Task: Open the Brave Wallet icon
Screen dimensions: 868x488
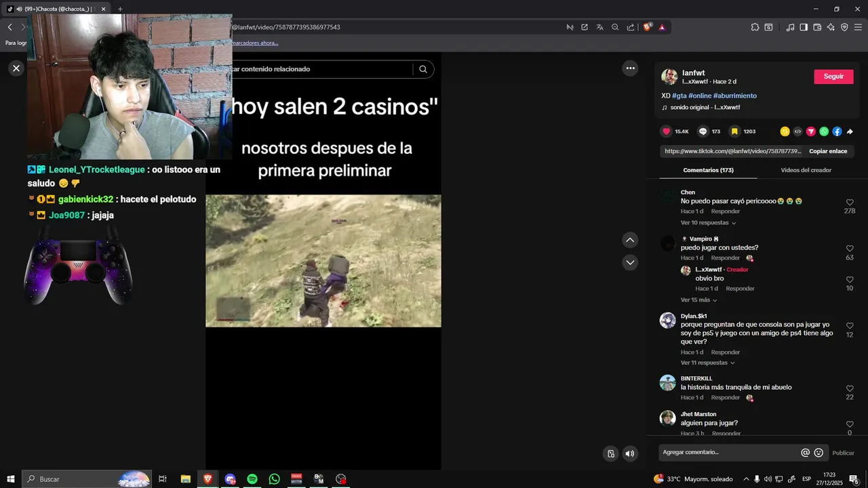Action: [817, 27]
